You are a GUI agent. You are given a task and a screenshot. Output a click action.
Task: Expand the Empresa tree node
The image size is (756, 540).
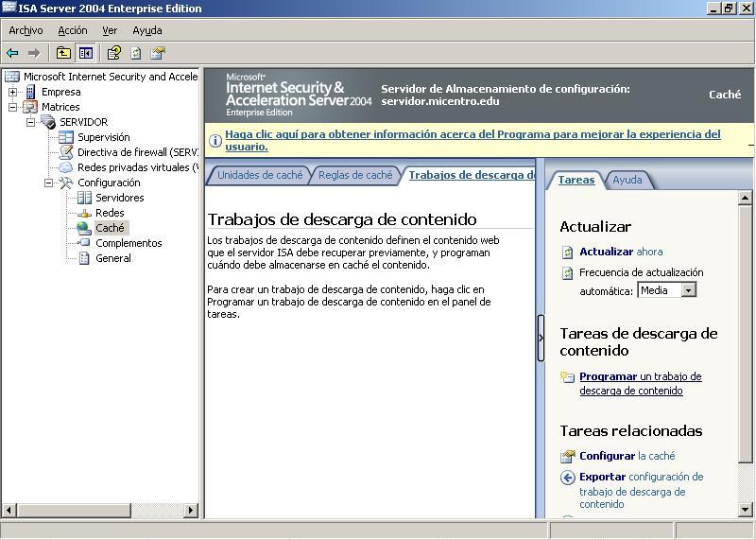[x=12, y=92]
